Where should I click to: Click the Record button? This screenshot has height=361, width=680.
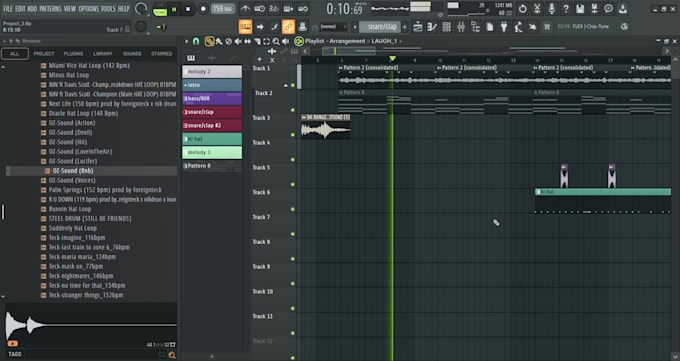pyautogui.click(x=203, y=9)
